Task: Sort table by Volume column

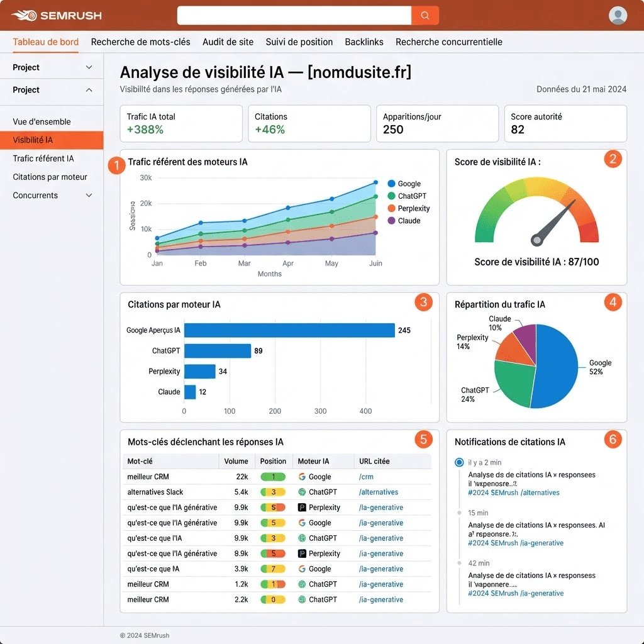Action: [x=236, y=461]
